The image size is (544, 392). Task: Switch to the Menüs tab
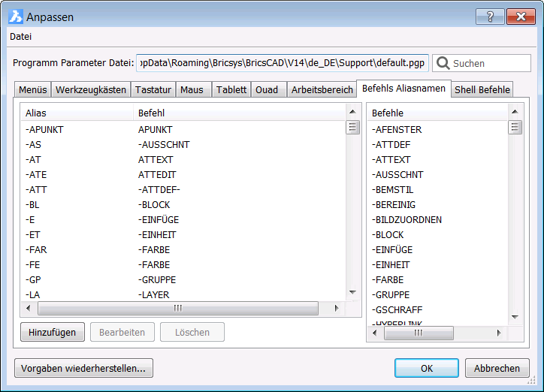click(x=32, y=89)
